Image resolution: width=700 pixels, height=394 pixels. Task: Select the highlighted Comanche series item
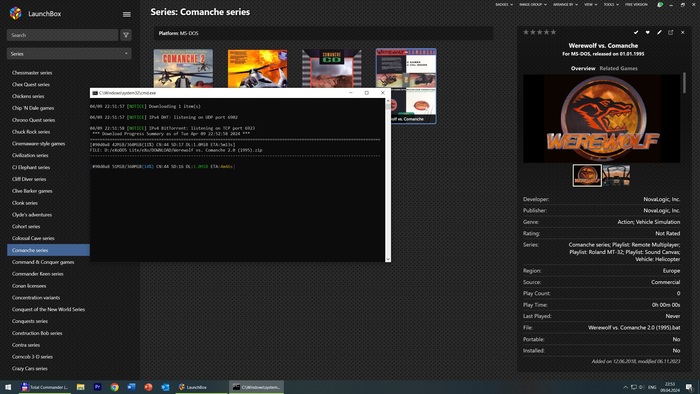pos(48,250)
